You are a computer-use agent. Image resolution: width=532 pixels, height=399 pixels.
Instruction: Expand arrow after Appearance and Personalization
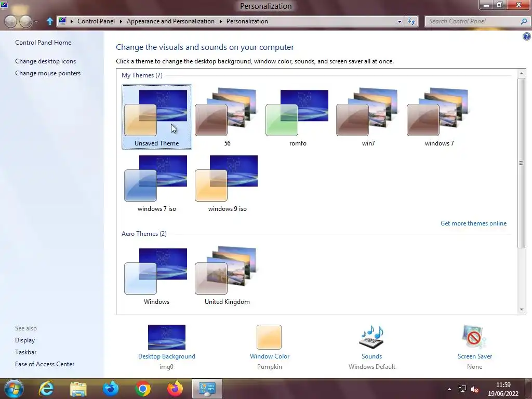click(x=220, y=21)
